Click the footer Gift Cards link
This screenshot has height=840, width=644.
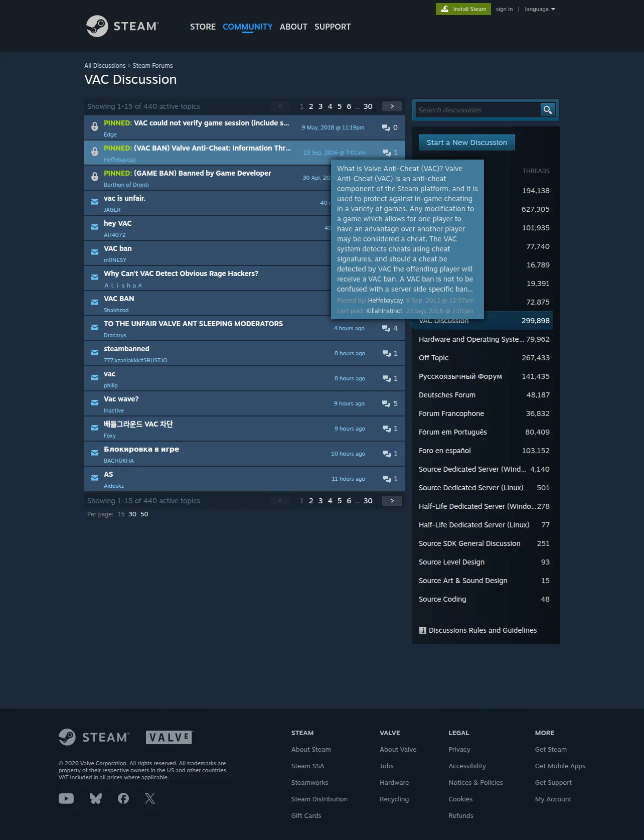[x=306, y=816]
